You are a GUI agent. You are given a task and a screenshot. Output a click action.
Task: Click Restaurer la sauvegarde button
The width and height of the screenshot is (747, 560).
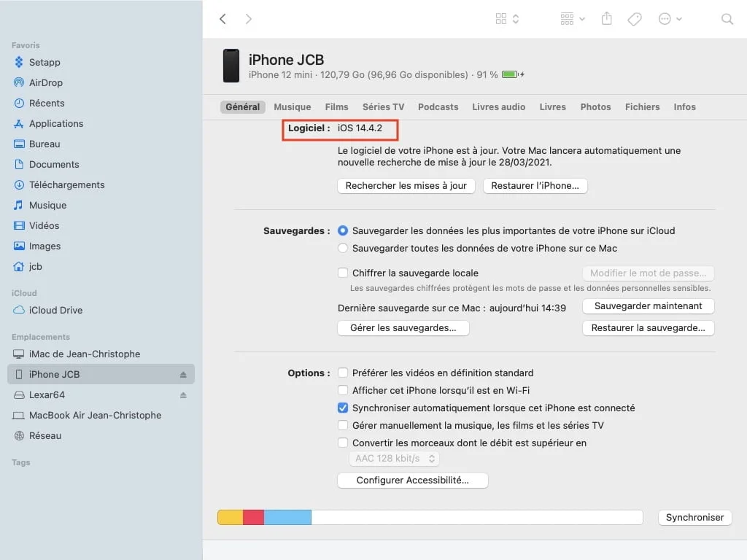pyautogui.click(x=648, y=328)
